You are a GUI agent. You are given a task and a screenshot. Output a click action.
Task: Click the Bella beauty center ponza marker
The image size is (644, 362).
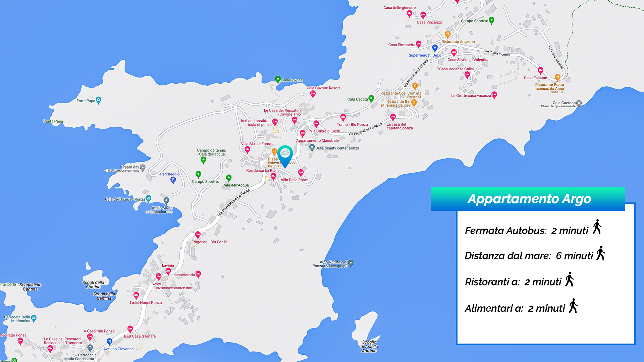(x=312, y=147)
